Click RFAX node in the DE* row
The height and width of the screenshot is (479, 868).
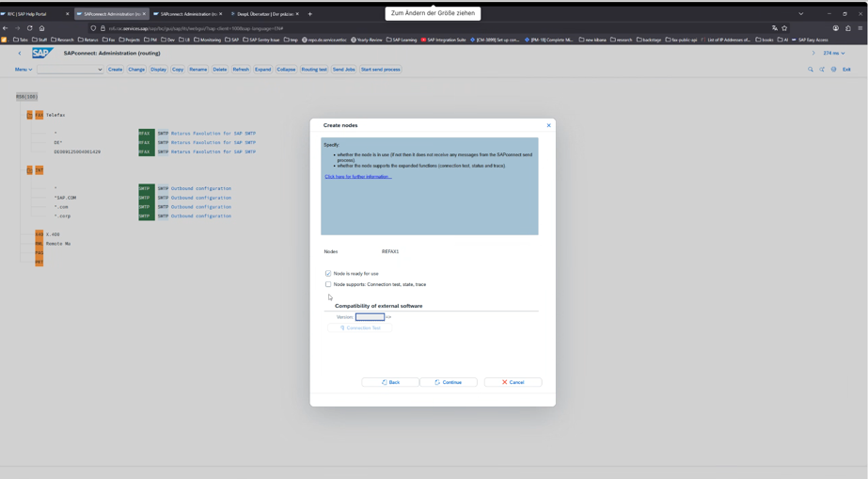pos(146,142)
